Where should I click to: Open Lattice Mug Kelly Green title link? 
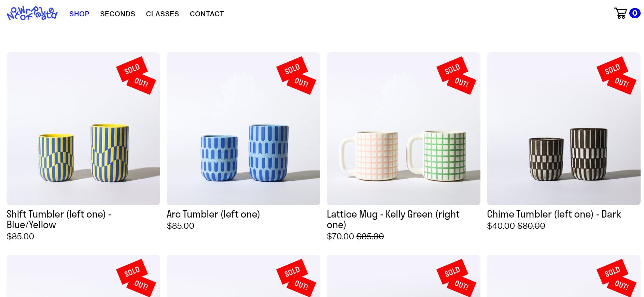click(x=393, y=219)
